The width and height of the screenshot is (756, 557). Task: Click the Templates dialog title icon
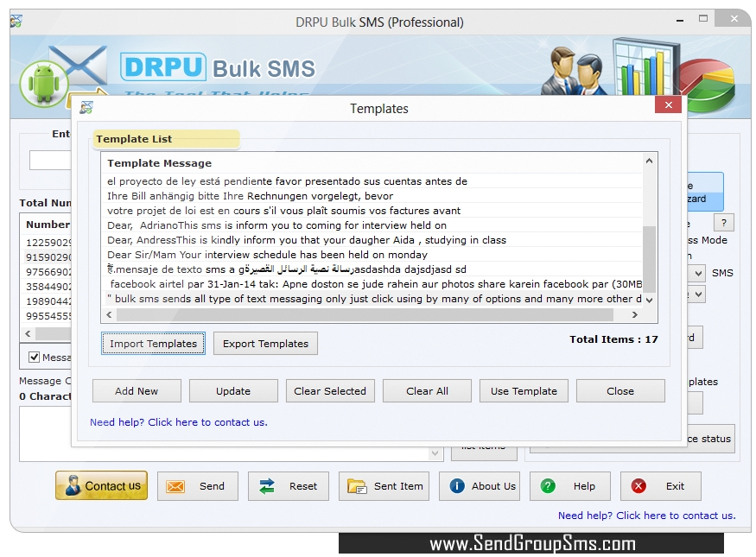pyautogui.click(x=86, y=107)
